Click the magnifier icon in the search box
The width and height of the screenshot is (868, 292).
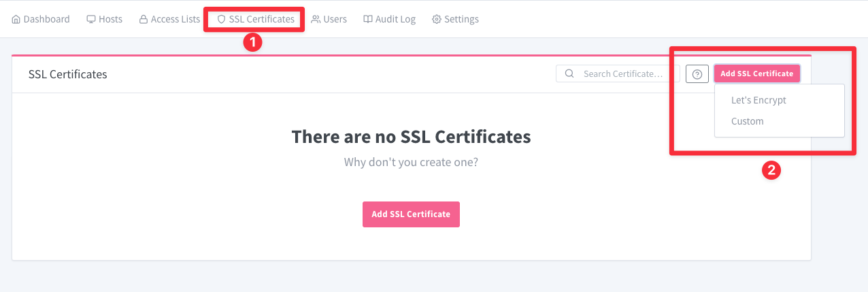(x=569, y=74)
